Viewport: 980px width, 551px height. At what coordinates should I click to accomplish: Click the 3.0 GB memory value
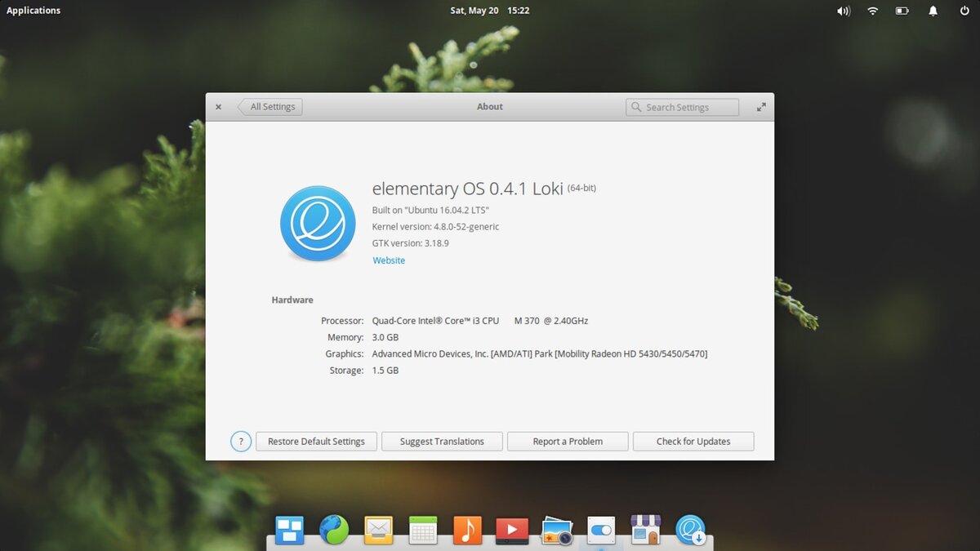click(x=385, y=337)
